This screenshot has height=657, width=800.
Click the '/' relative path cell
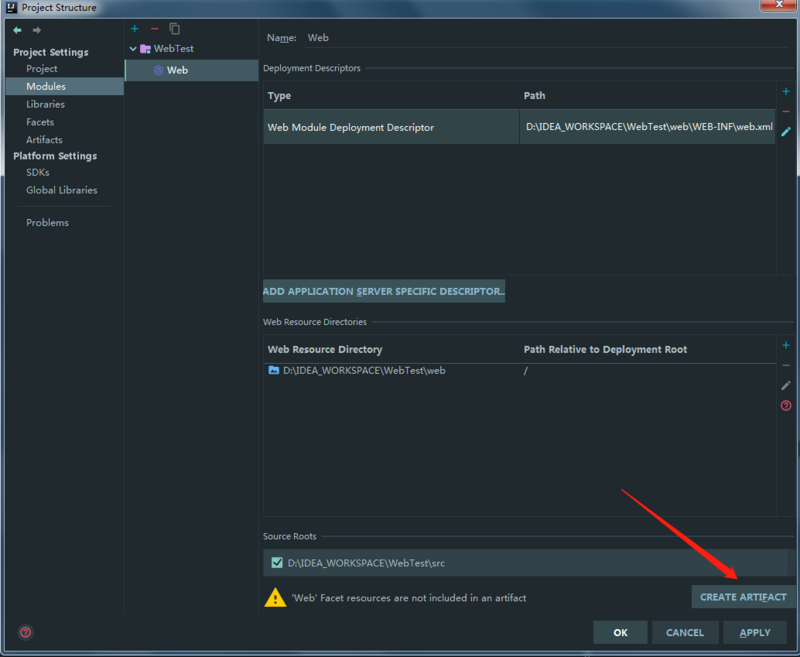pyautogui.click(x=526, y=371)
